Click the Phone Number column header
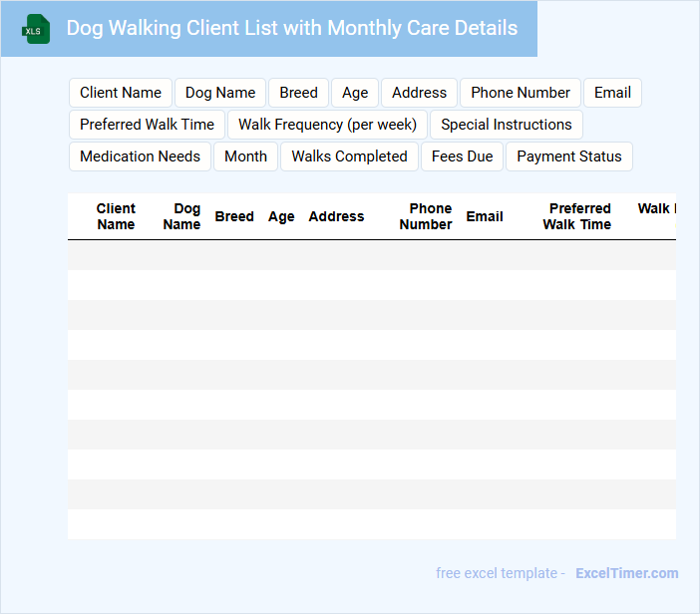The height and width of the screenshot is (614, 700). (426, 216)
